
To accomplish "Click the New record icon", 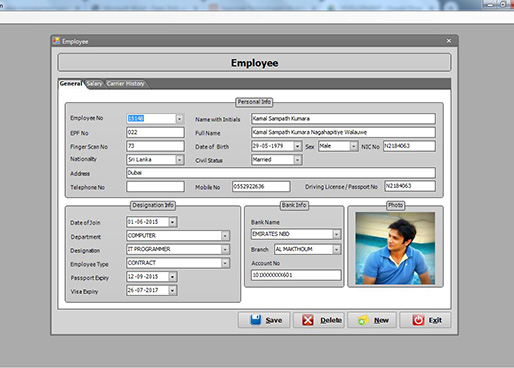I will (x=363, y=320).
